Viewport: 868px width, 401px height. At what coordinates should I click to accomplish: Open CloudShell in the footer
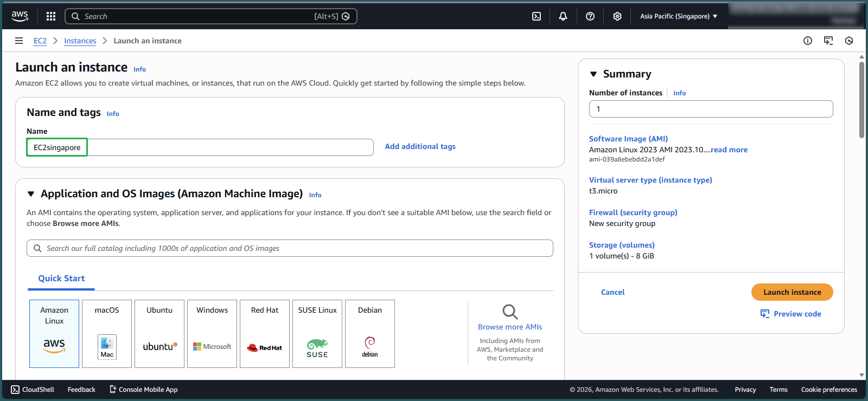click(x=33, y=390)
